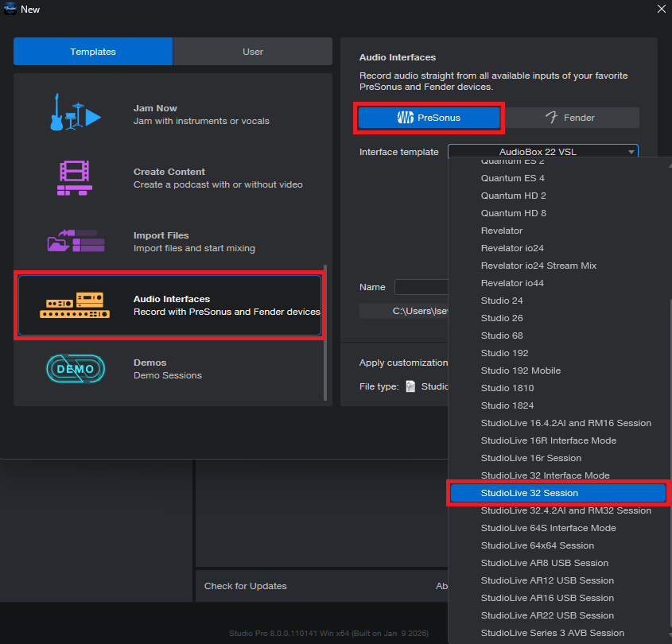Select StudioLive 64S Interface Mode

coord(559,528)
